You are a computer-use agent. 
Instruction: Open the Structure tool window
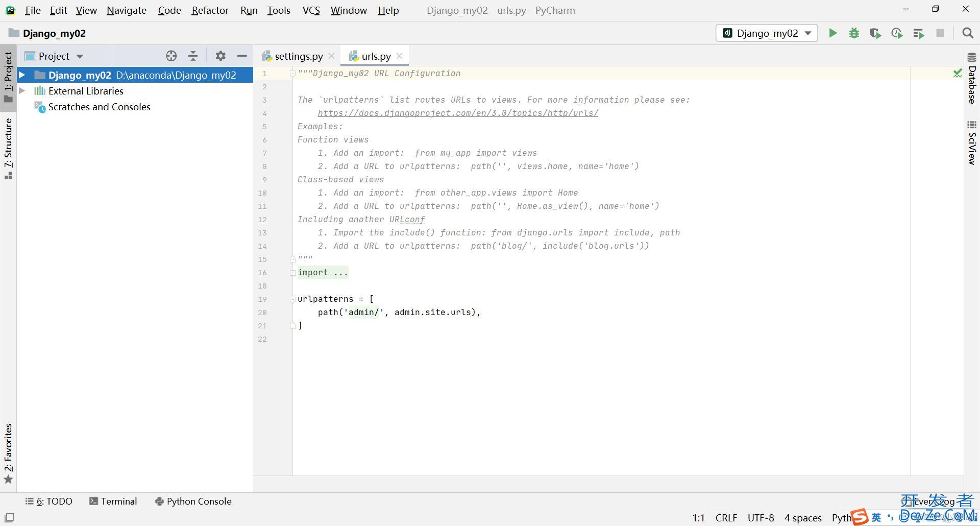click(8, 148)
